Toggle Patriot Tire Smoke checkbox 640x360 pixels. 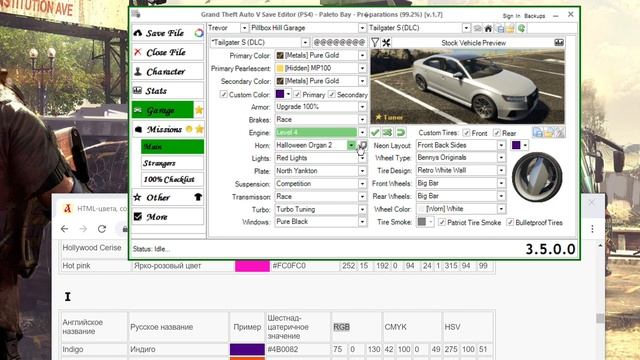pos(442,222)
